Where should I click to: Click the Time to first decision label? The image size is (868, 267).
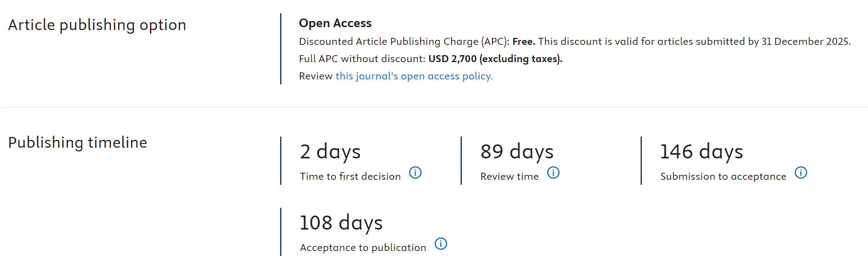tap(350, 176)
